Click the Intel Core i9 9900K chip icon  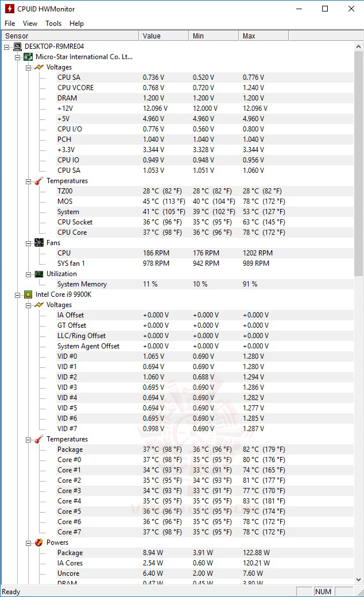click(28, 294)
